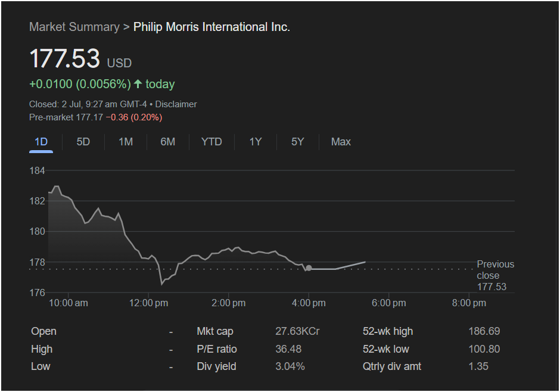Open the 5Y time range tab
Viewport: 560px width, 392px height.
pyautogui.click(x=297, y=142)
